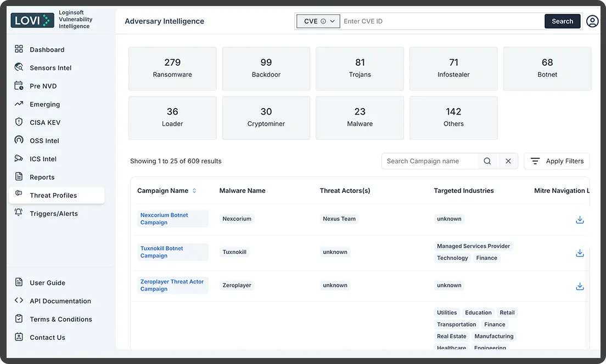This screenshot has height=364, width=606.
Task: Select the 23 Malware card
Action: [360, 118]
